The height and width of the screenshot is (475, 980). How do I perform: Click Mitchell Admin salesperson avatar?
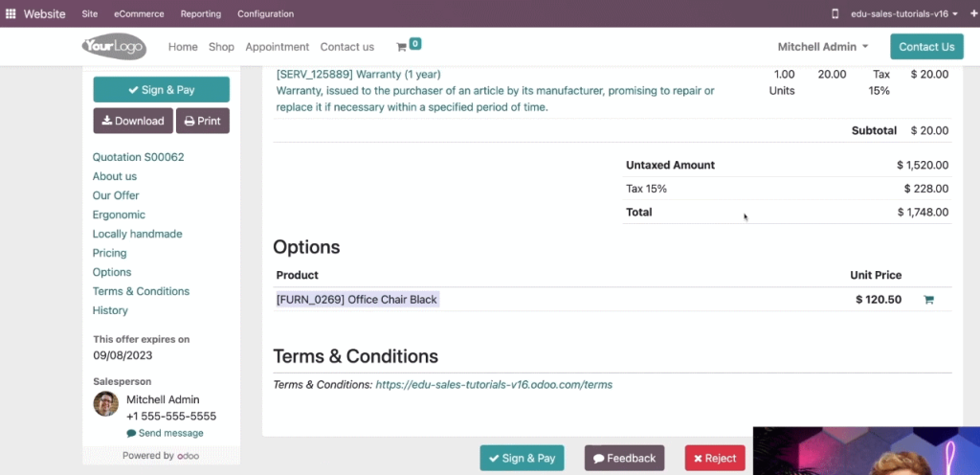(x=105, y=404)
